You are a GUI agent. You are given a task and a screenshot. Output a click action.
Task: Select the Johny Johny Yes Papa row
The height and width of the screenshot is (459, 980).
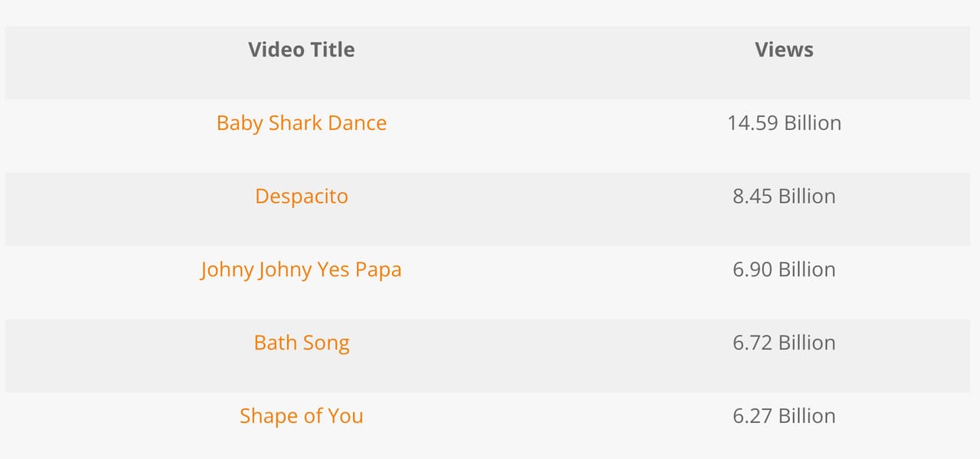pos(536,282)
